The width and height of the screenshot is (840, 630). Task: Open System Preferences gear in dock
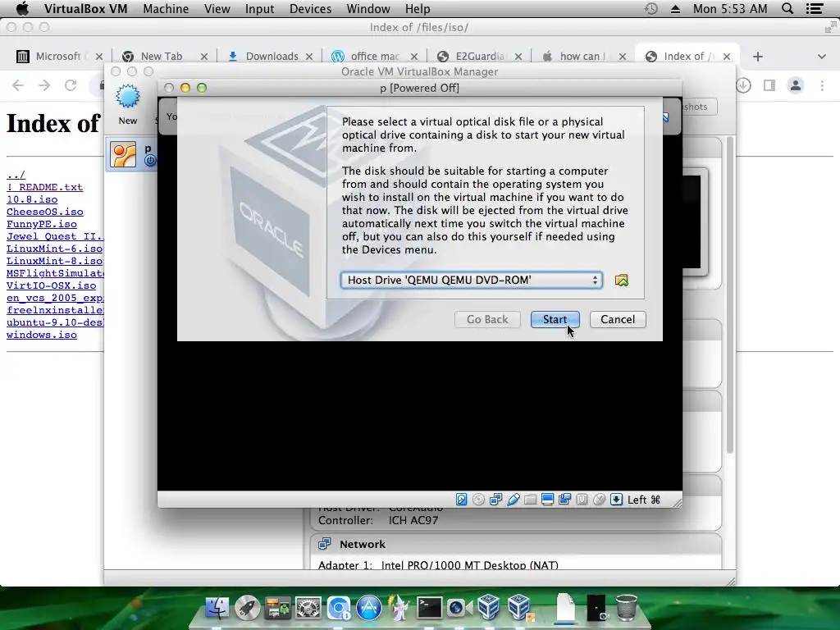pyautogui.click(x=308, y=608)
